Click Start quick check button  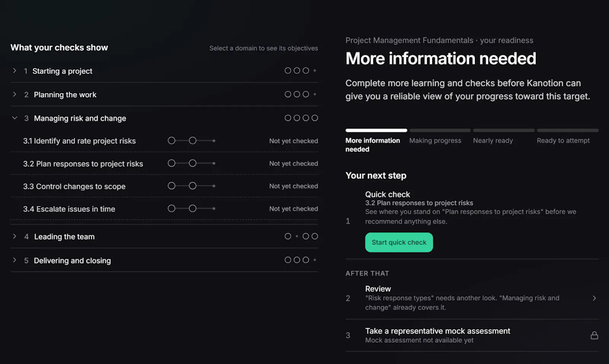click(x=399, y=242)
